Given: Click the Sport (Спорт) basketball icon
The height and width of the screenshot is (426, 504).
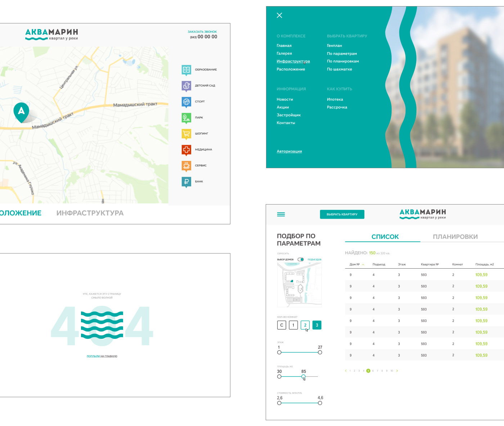Looking at the screenshot, I should pyautogui.click(x=186, y=102).
